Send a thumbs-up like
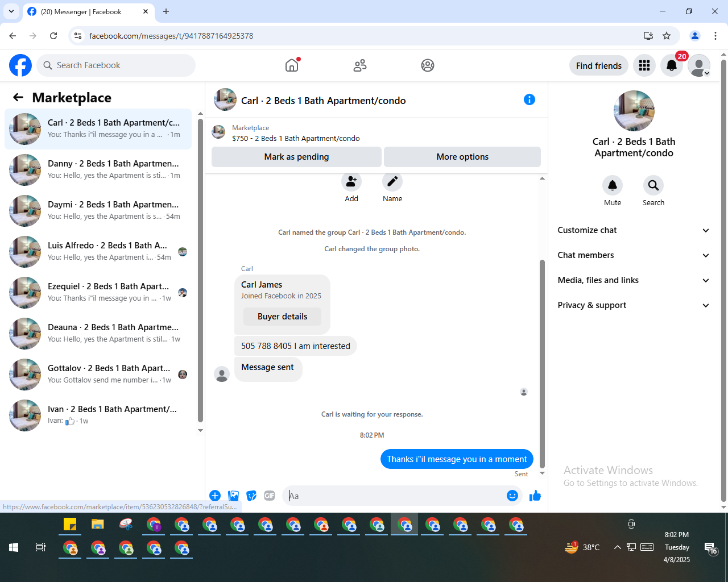 coord(535,496)
